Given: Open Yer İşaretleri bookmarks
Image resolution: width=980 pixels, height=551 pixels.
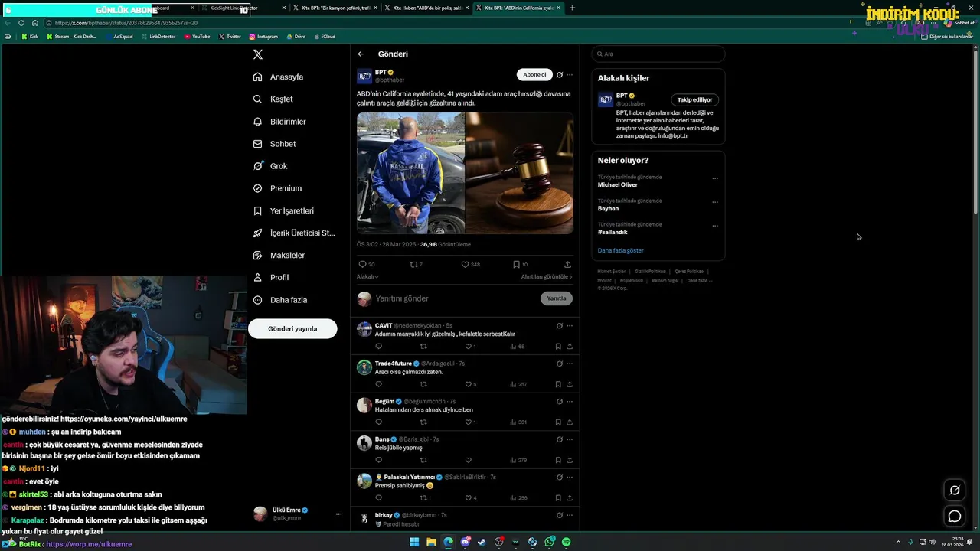Looking at the screenshot, I should point(283,210).
